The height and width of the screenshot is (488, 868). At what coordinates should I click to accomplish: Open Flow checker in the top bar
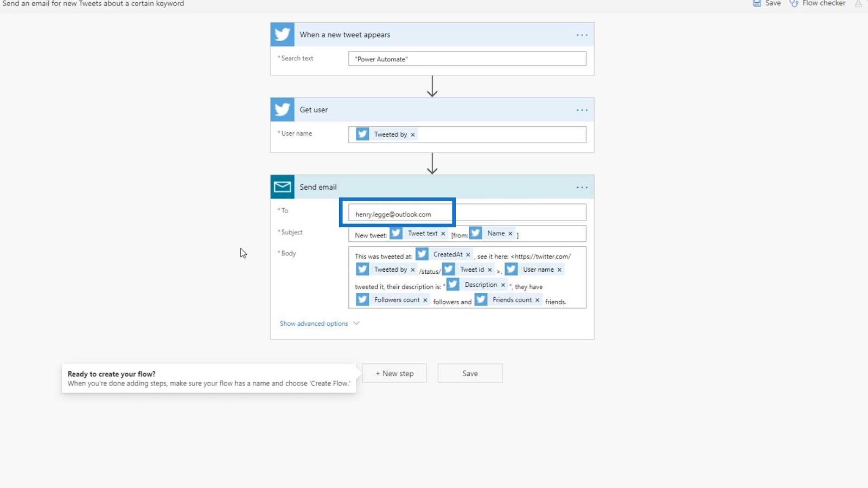point(824,3)
